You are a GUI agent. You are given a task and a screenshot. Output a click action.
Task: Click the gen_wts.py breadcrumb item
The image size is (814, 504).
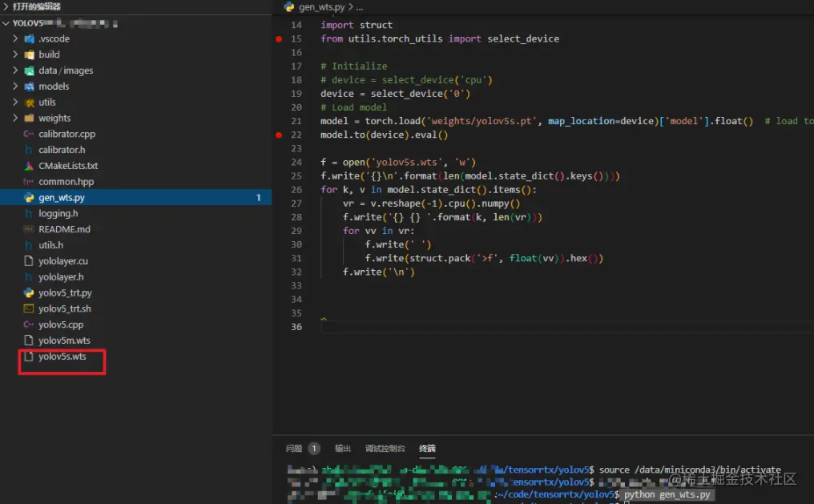[x=322, y=6]
